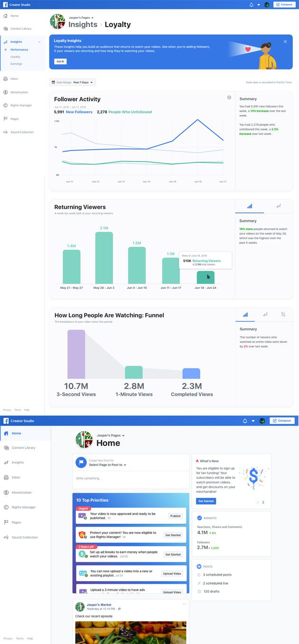This screenshot has height=644, width=299.
Task: Switch Returning Viewers to line chart icon
Action: coord(279,206)
